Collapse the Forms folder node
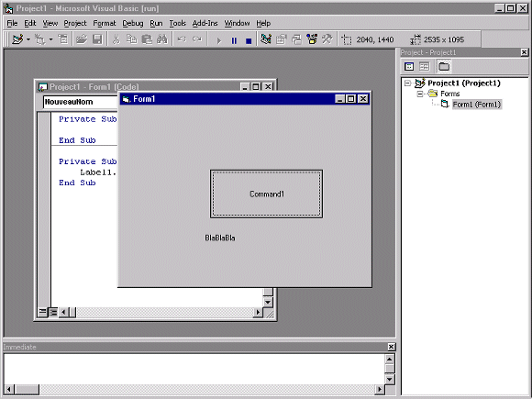Viewport: 532px width, 399px height. (x=420, y=94)
